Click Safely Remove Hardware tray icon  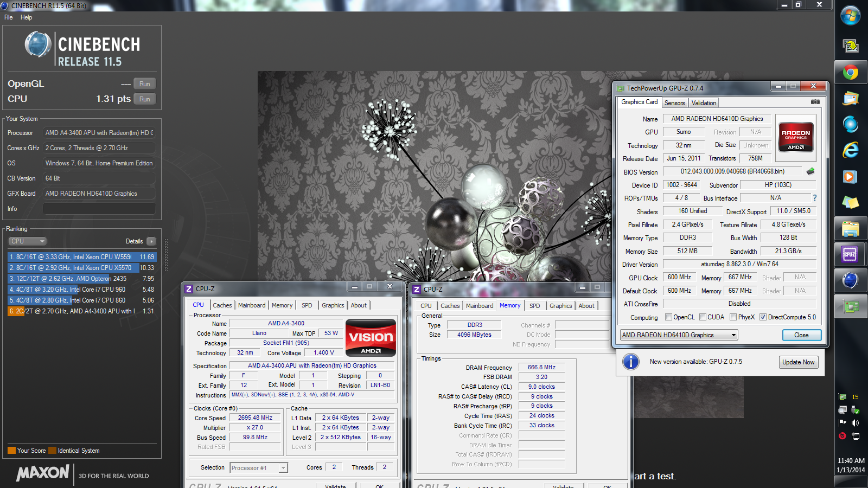point(856,410)
